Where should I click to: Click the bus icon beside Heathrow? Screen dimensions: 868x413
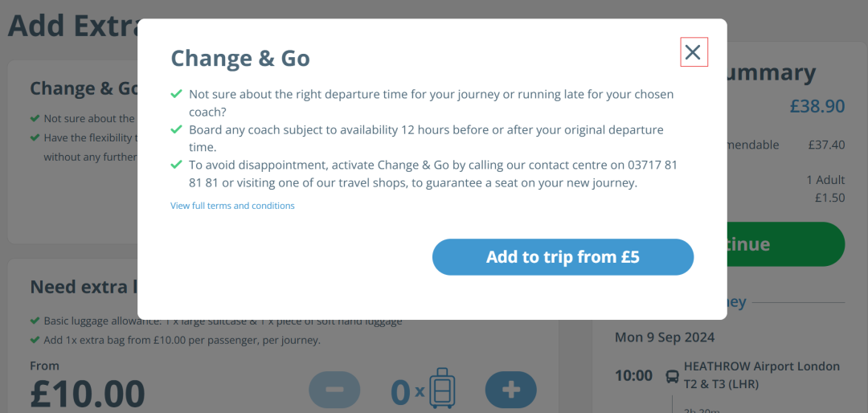[672, 375]
